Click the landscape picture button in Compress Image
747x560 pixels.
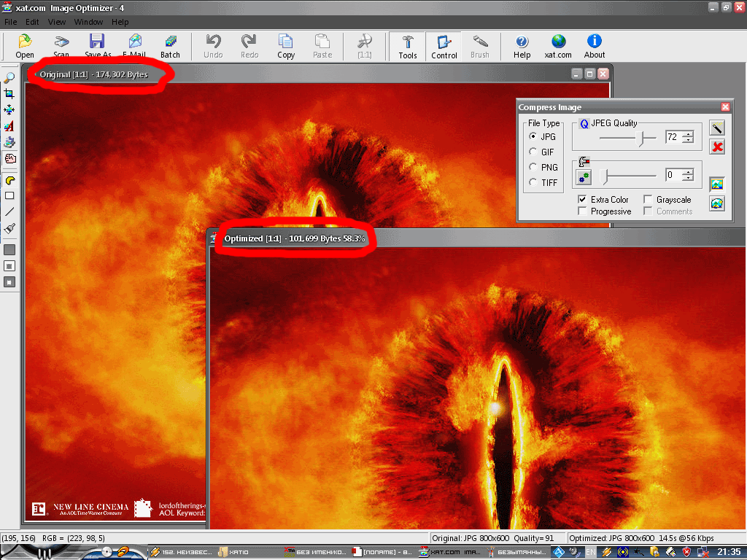[717, 184]
